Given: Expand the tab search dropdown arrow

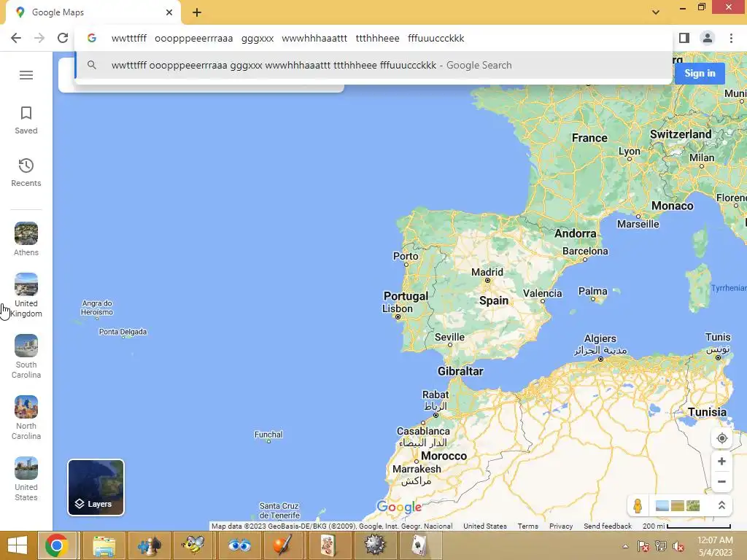Looking at the screenshot, I should coord(656,12).
